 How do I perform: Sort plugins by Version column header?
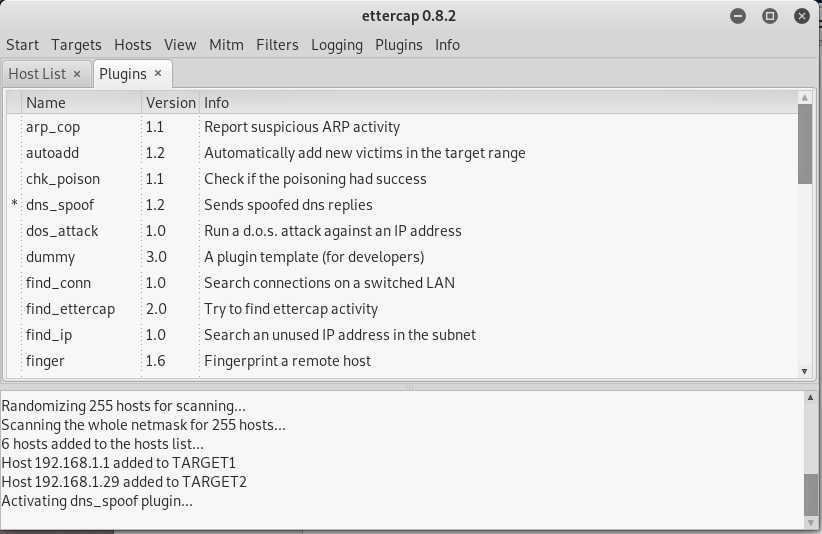pyautogui.click(x=170, y=102)
